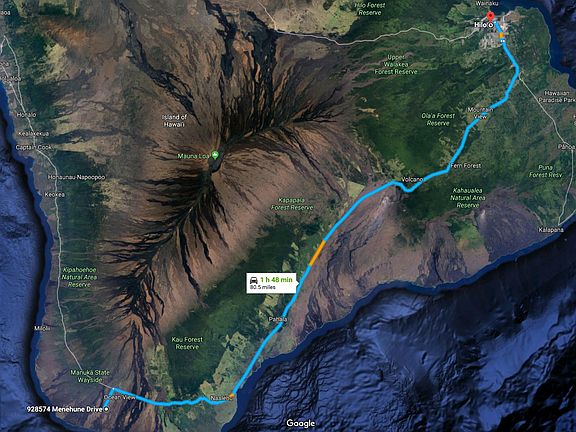
Task: Click the Ola'a Forest Reserve label
Action: pos(438,119)
